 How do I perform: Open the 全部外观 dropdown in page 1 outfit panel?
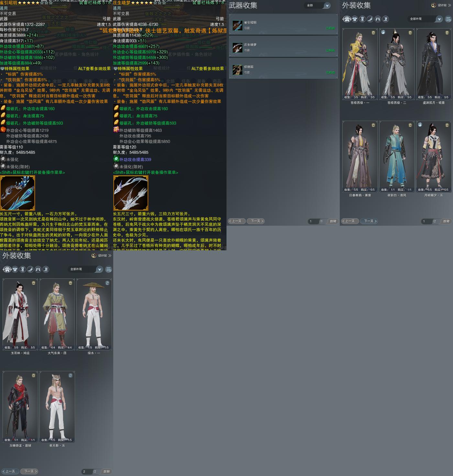(x=425, y=19)
